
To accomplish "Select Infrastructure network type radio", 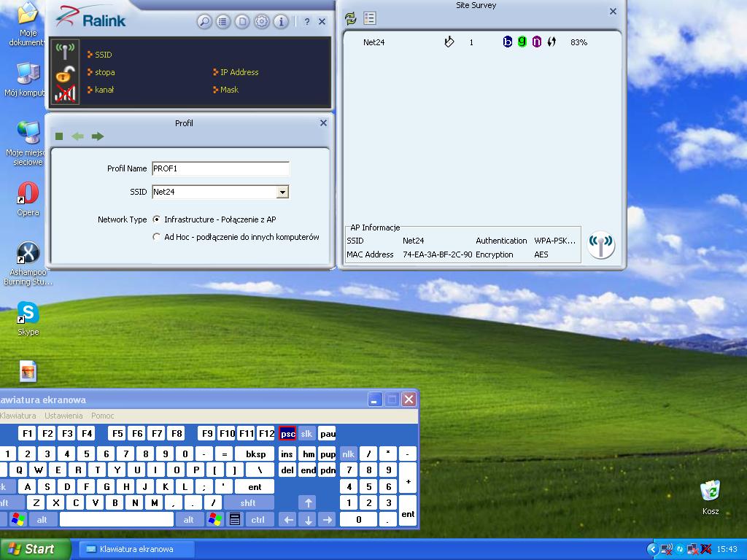I will point(156,219).
